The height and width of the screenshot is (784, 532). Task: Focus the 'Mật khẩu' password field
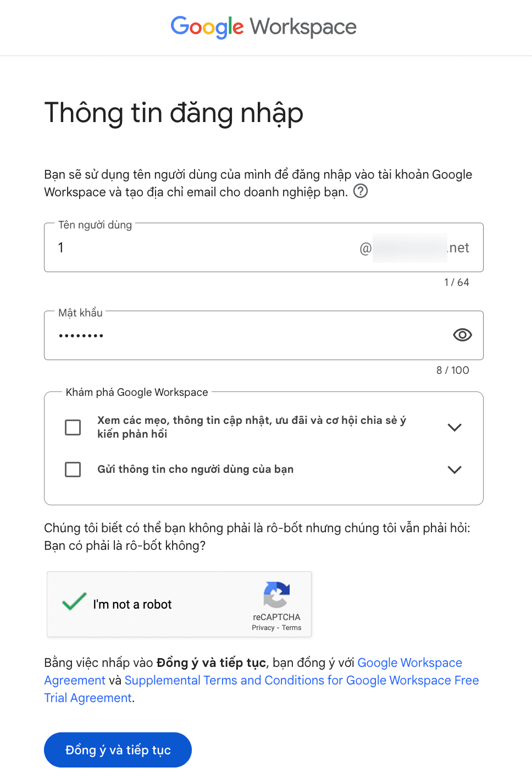242,335
